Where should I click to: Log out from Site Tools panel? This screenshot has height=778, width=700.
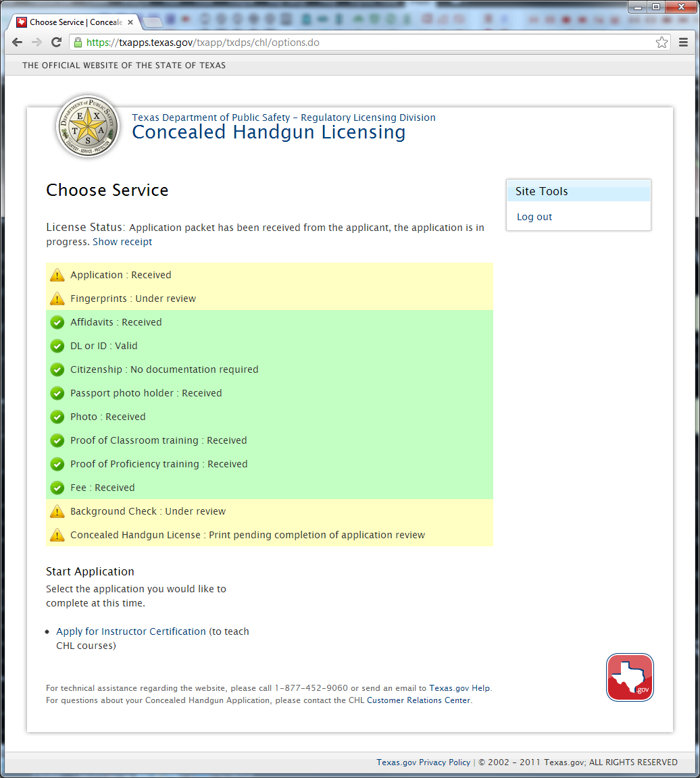pyautogui.click(x=534, y=217)
